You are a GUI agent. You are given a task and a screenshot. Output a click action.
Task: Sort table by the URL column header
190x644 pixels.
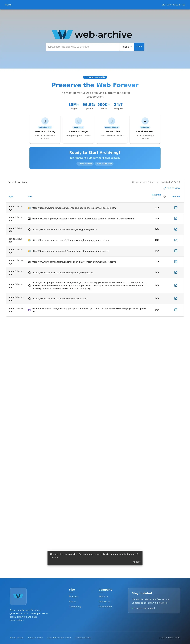[30, 197]
